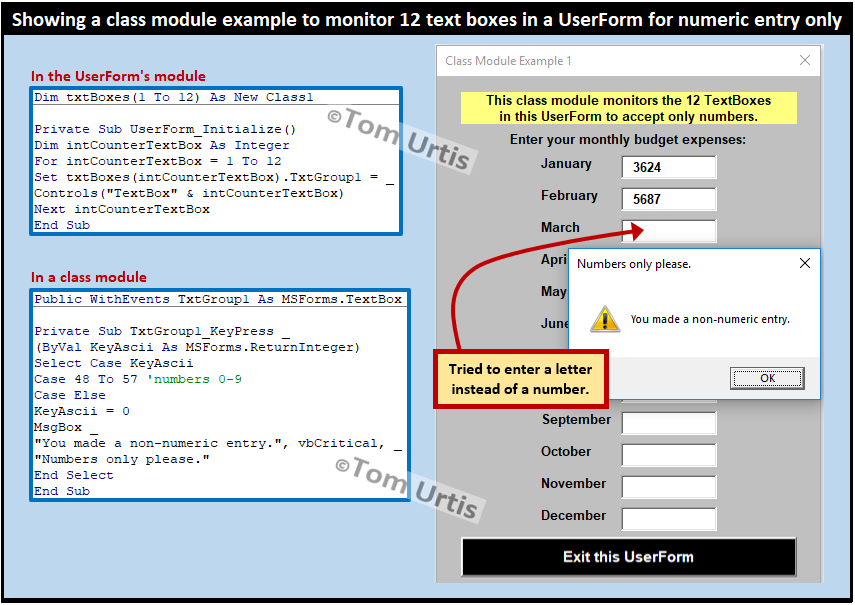Click the 'Private Sub UserForm_Initialize()' code line
The image size is (855, 605).
click(165, 129)
